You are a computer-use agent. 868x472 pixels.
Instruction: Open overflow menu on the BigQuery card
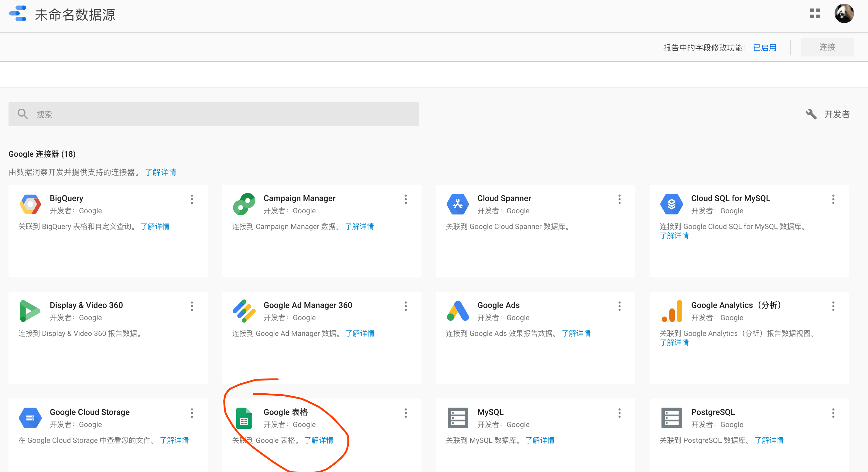pyautogui.click(x=192, y=200)
